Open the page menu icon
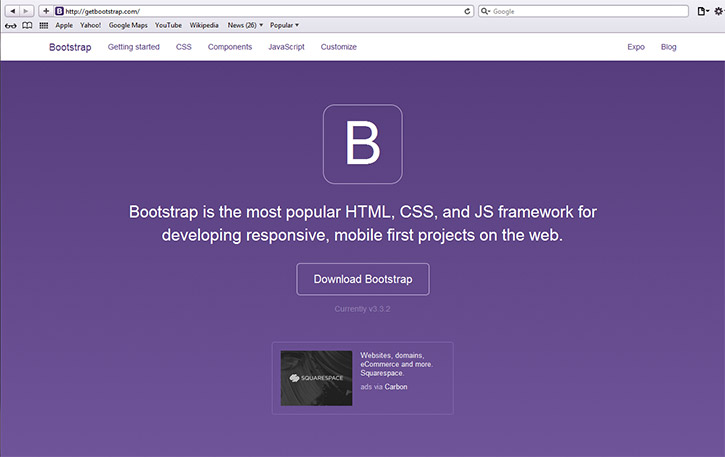Viewport: 725px width, 457px height. tap(703, 11)
